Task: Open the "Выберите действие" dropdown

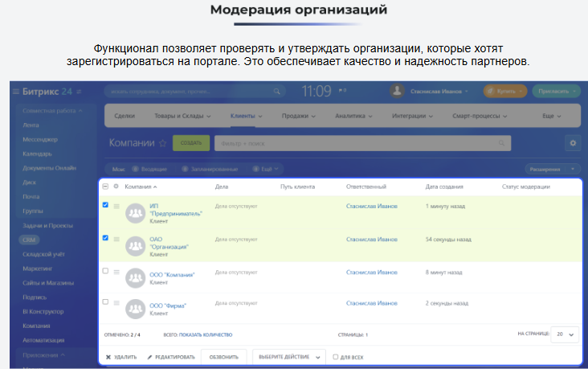Action: (x=288, y=357)
